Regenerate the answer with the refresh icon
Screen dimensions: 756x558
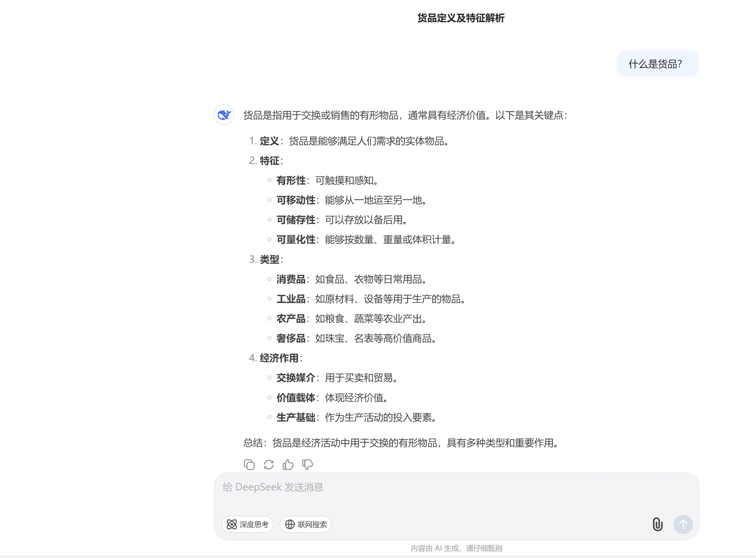pyautogui.click(x=269, y=465)
